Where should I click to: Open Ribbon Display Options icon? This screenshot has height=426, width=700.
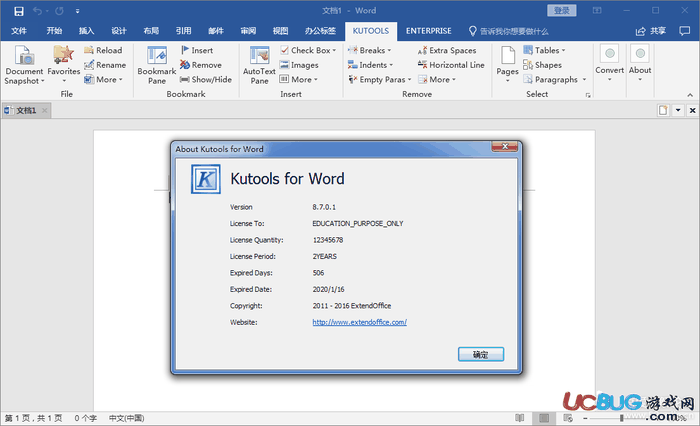click(597, 10)
